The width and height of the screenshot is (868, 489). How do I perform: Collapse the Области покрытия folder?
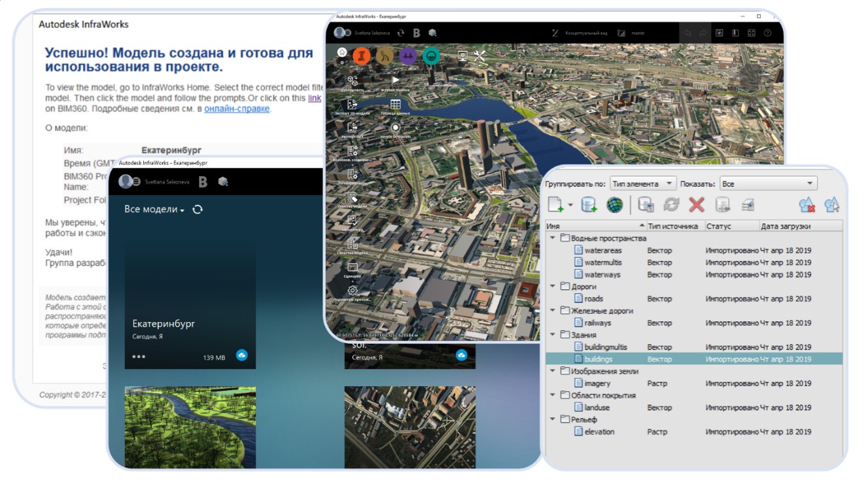point(553,395)
